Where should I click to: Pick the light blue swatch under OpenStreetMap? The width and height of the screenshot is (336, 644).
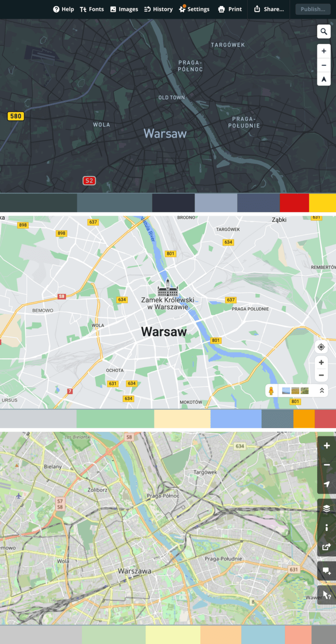click(x=263, y=635)
